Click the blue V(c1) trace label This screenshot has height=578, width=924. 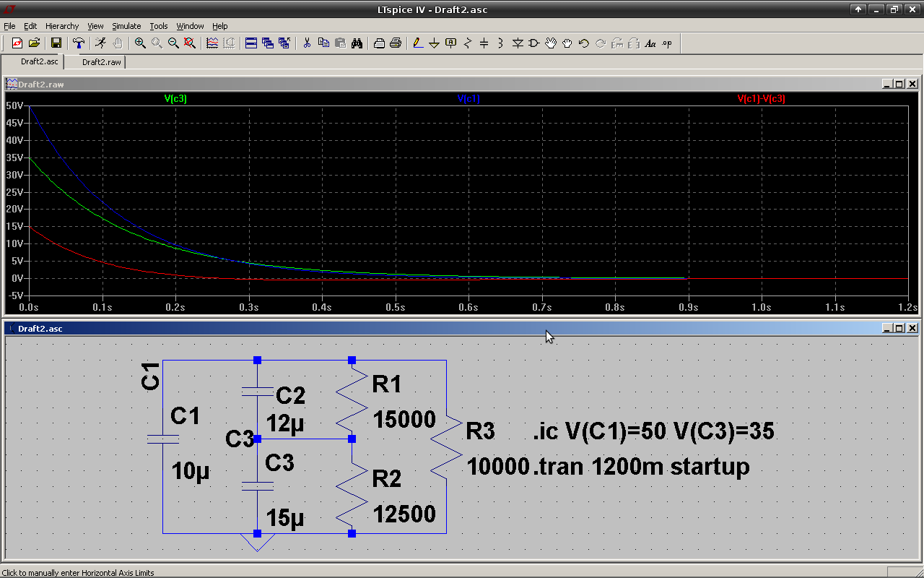[468, 99]
